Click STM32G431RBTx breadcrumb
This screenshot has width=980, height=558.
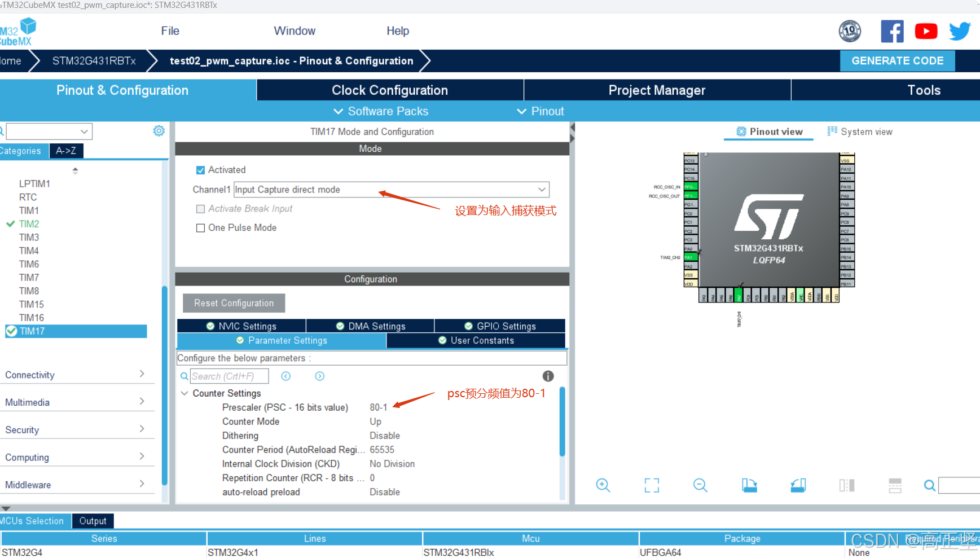(x=94, y=61)
